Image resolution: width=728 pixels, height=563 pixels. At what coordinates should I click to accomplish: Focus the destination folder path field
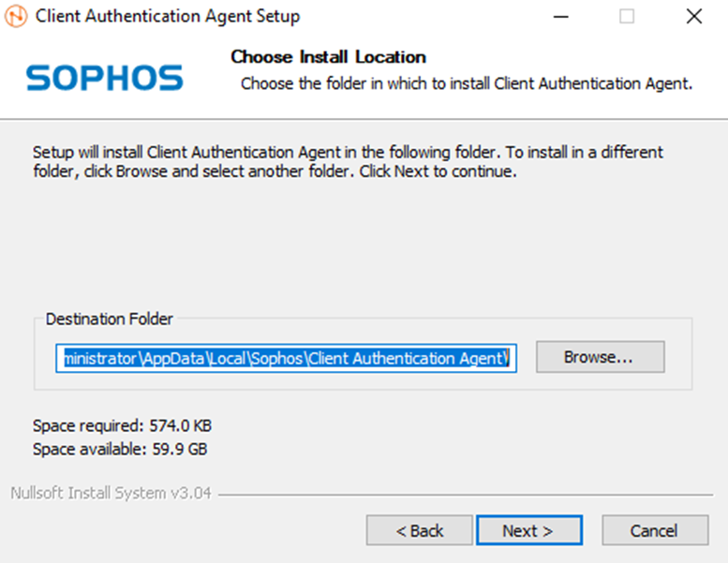tap(286, 358)
